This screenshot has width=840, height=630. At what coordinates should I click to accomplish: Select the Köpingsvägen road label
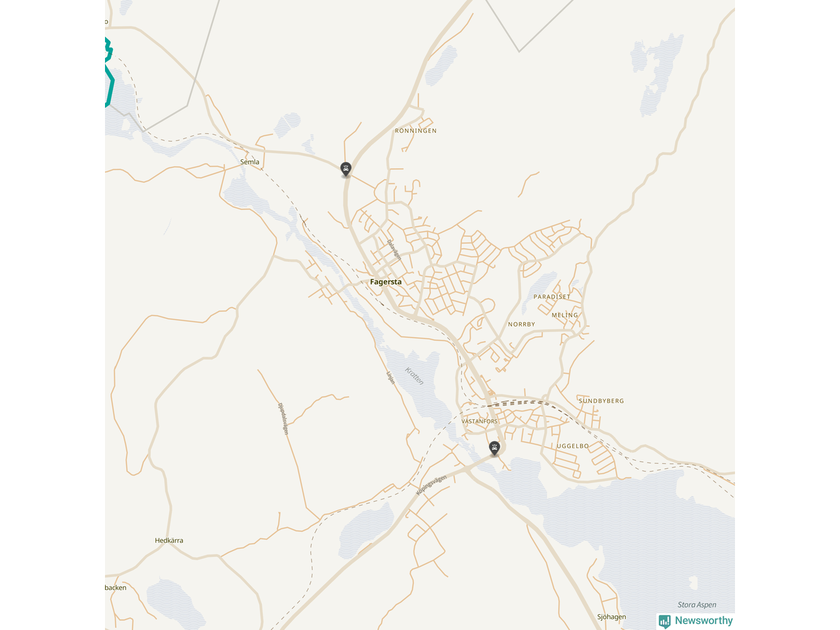tap(431, 485)
